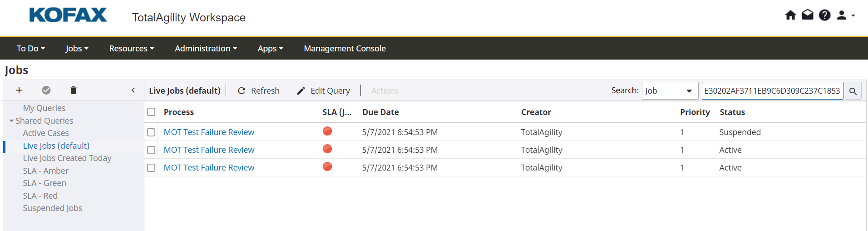
Task: Click the search magnifier button
Action: pos(853,91)
